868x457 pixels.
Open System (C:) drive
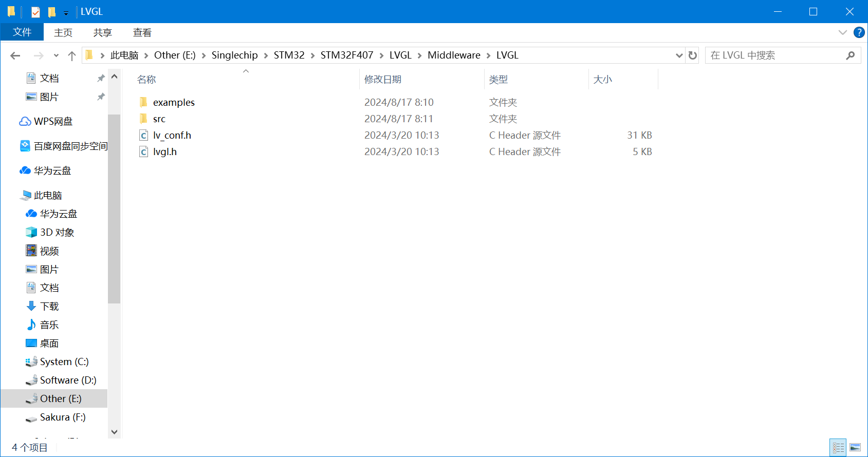tap(64, 361)
